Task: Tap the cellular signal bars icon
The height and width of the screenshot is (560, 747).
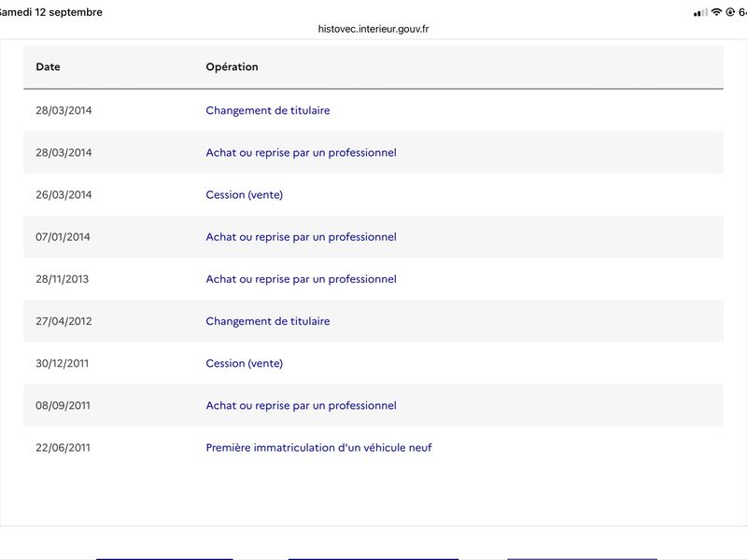Action: coord(700,13)
